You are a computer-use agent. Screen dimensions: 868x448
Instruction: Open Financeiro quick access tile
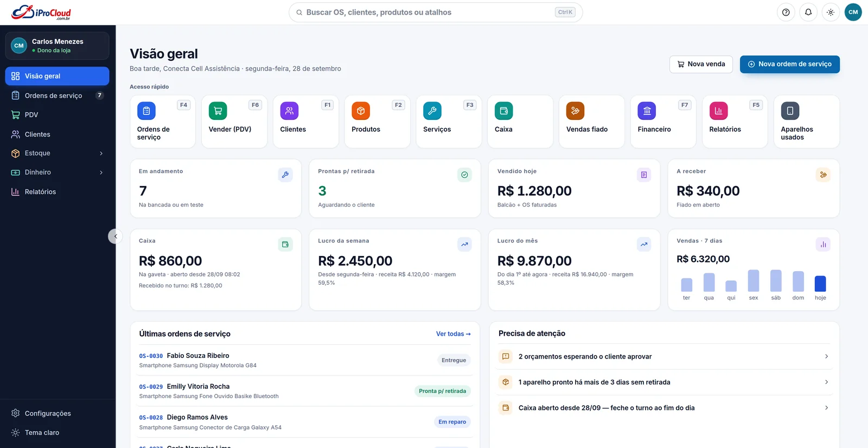[x=663, y=121]
